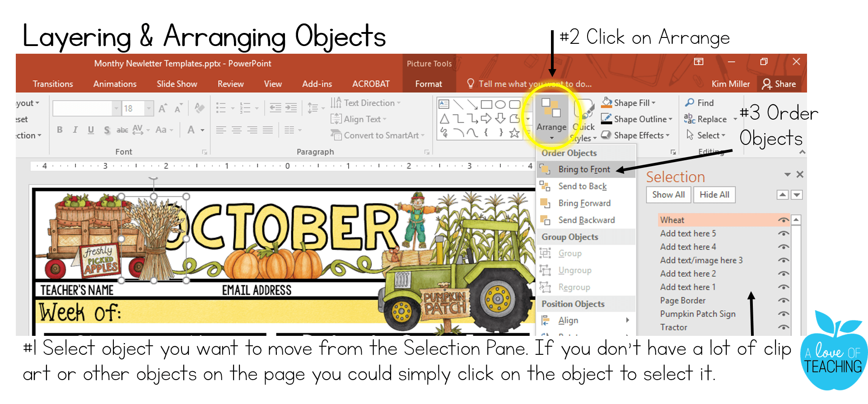868x404 pixels.
Task: Expand the Shape Fill dropdown
Action: coord(653,103)
